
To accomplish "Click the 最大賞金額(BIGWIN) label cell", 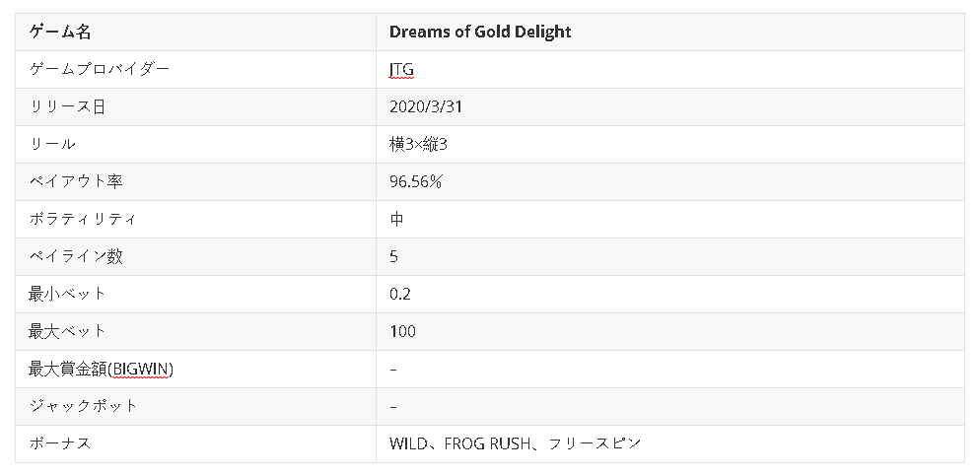I will 102,369.
